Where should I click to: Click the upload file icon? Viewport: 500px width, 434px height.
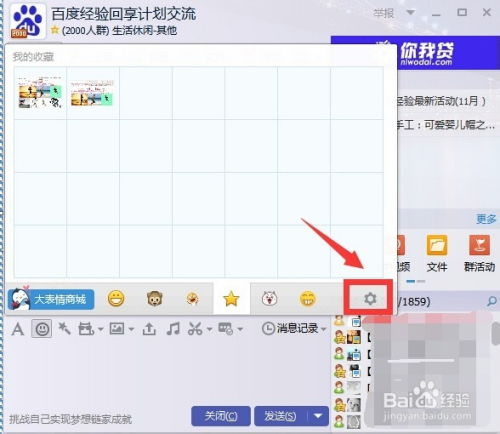pos(149,329)
